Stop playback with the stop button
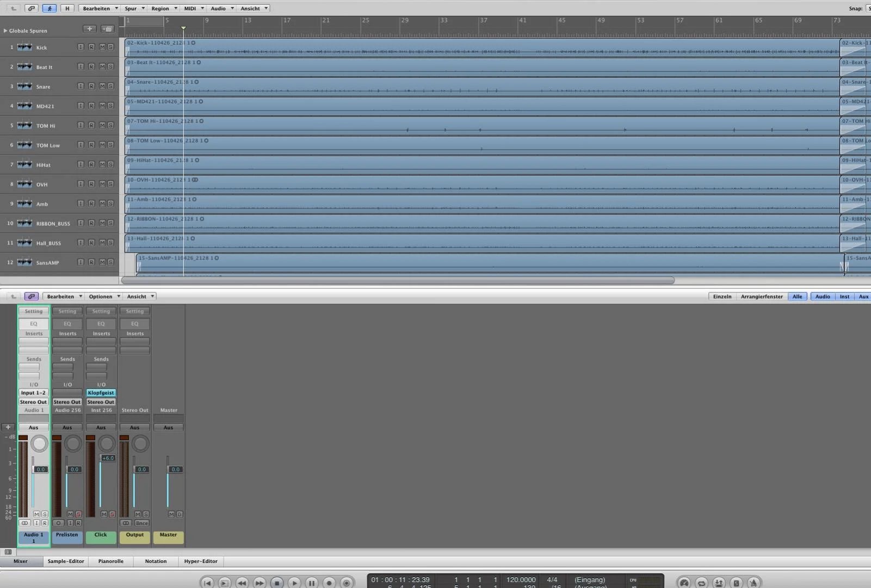This screenshot has width=871, height=588. [x=277, y=583]
